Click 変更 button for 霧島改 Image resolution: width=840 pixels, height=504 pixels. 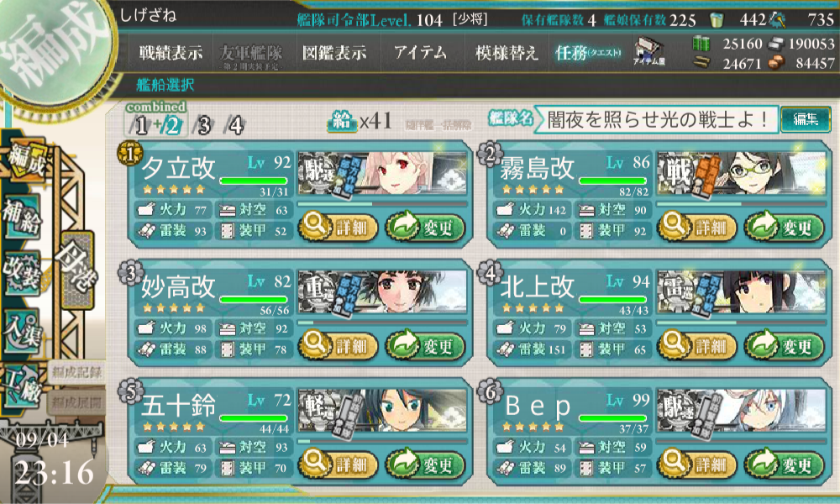coord(784,227)
